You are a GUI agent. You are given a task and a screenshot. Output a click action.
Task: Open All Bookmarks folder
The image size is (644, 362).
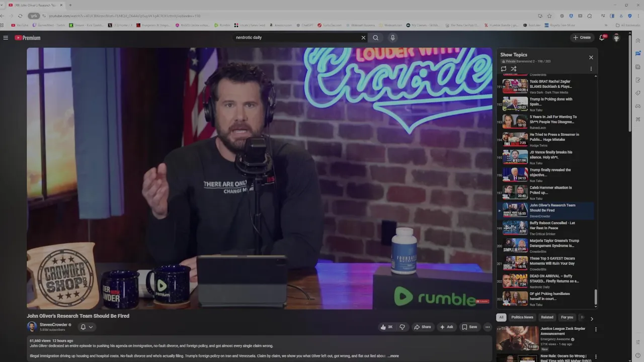[x=628, y=25]
